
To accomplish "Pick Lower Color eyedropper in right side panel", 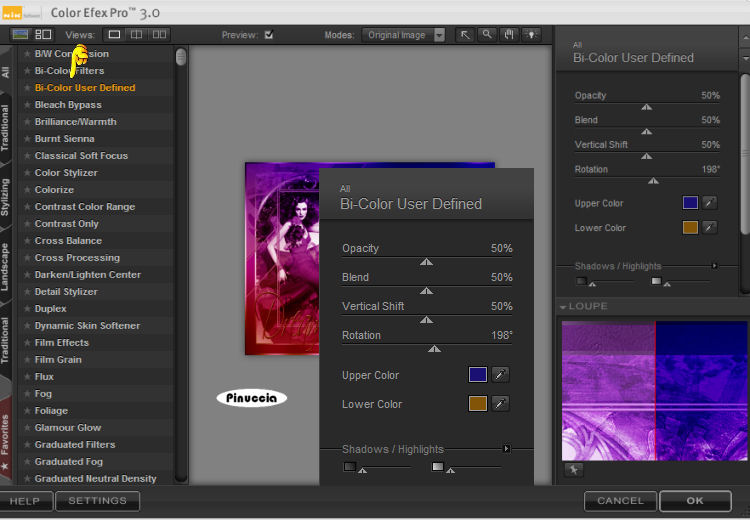I will [710, 227].
